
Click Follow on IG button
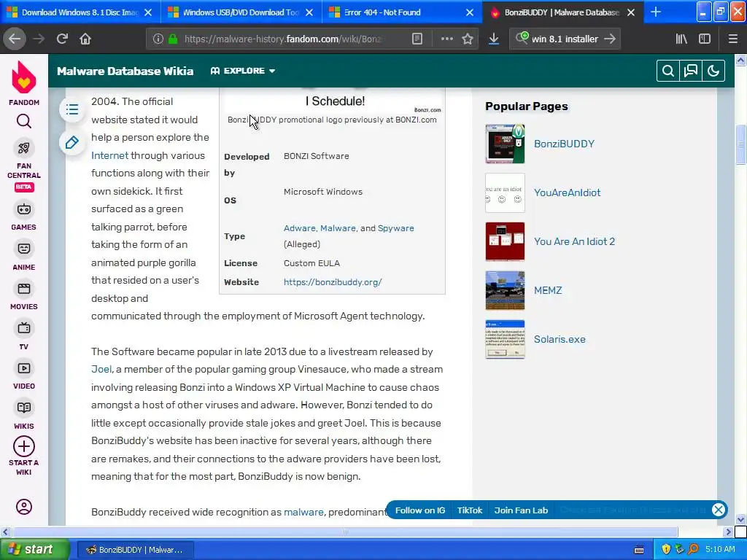(x=419, y=510)
